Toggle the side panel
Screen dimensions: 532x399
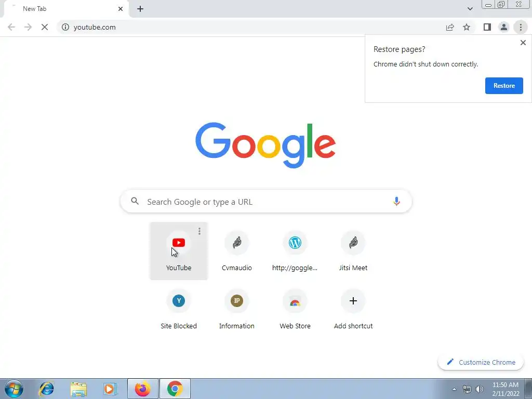click(487, 27)
